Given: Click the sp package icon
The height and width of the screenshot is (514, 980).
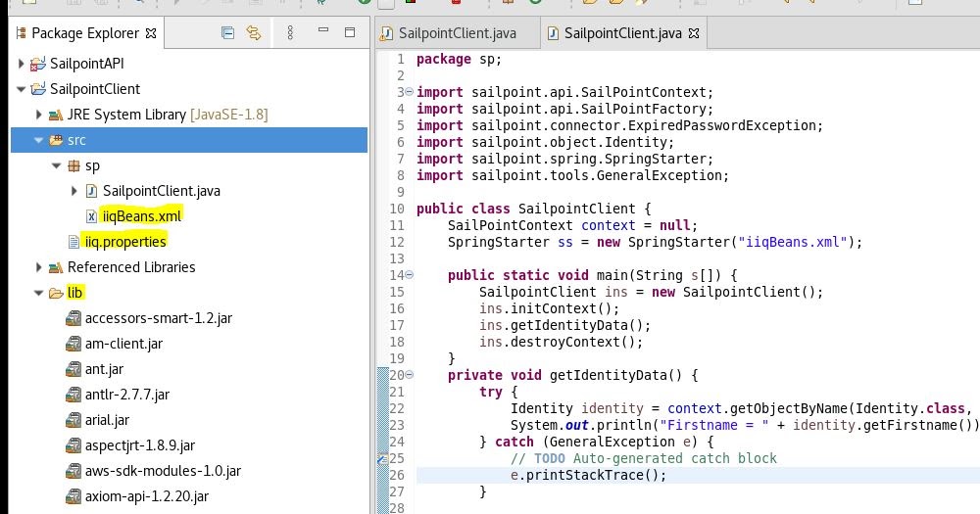Looking at the screenshot, I should (73, 165).
